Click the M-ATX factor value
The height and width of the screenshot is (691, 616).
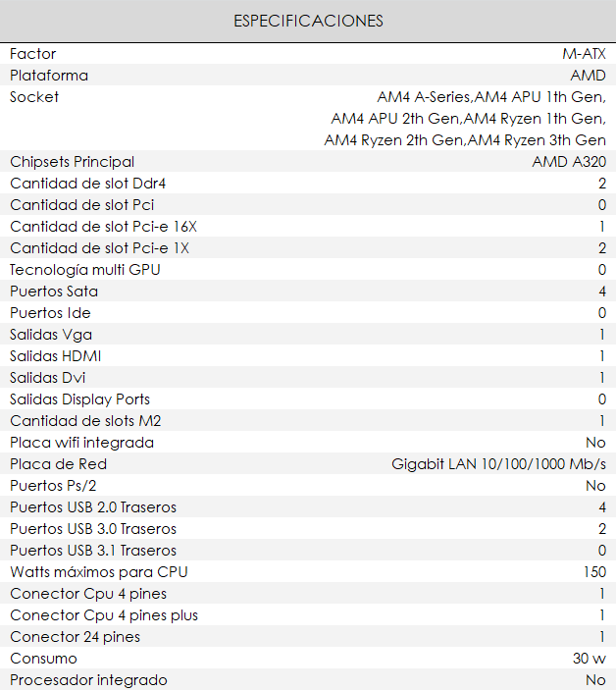(x=584, y=54)
